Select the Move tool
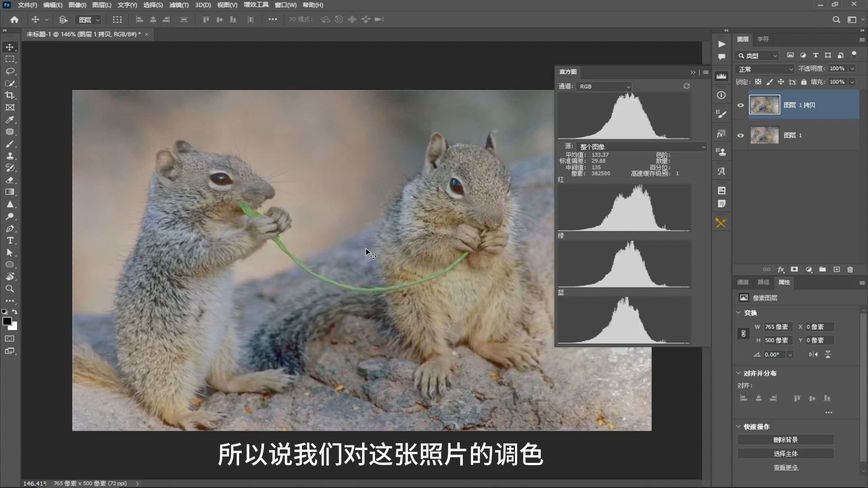 [9, 47]
